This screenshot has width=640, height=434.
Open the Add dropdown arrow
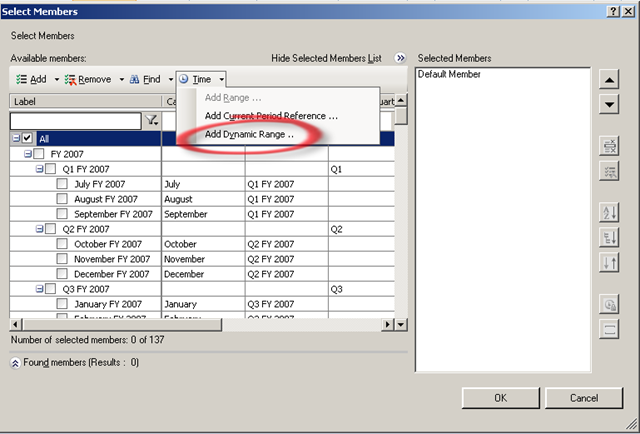pos(57,79)
